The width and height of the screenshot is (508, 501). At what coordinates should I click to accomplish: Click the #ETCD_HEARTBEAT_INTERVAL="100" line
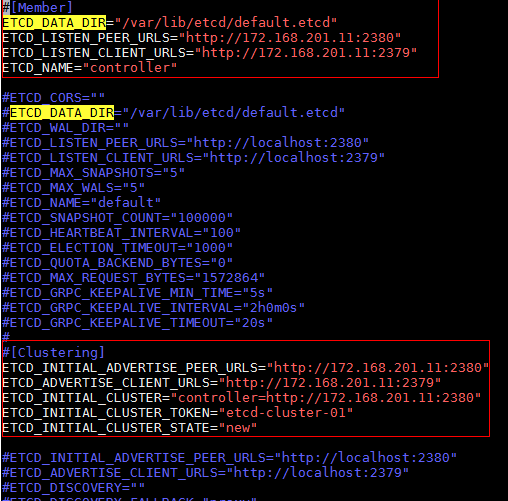click(x=121, y=233)
